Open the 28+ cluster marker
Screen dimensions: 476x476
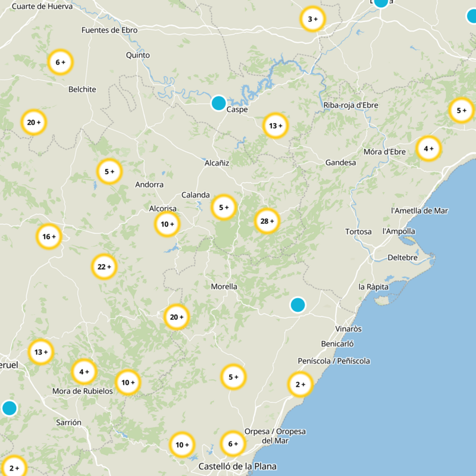[267, 221]
